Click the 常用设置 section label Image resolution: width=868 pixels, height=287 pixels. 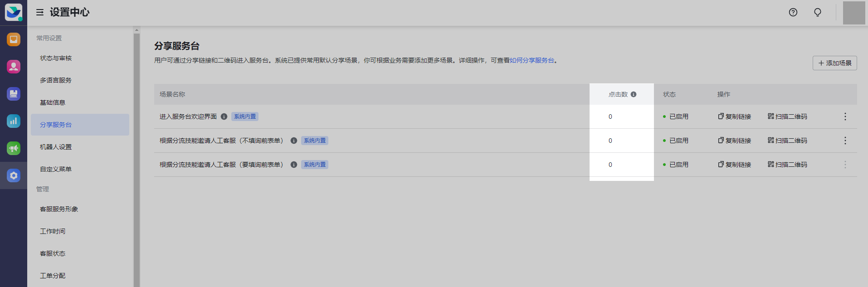click(x=49, y=38)
